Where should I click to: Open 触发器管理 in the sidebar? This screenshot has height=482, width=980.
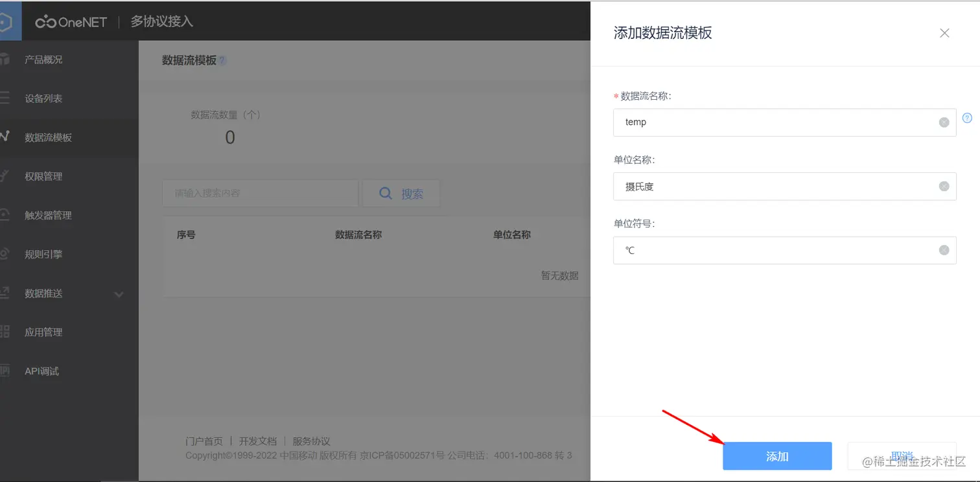pyautogui.click(x=48, y=215)
